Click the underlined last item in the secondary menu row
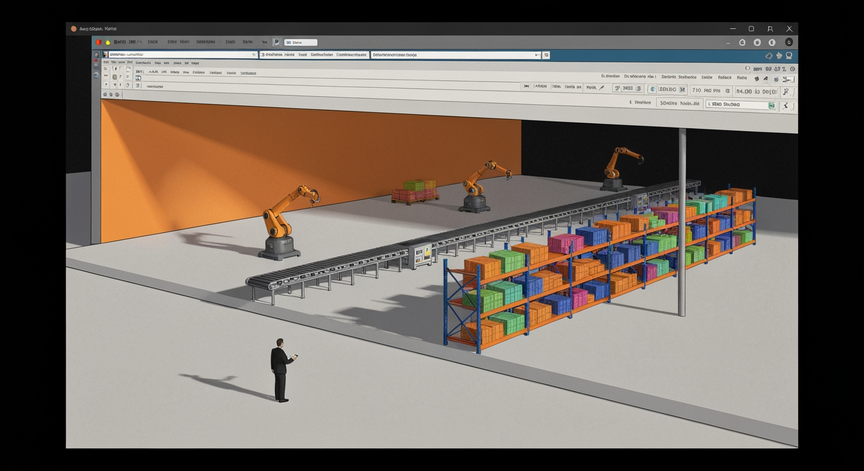This screenshot has width=864, height=471. coord(248,73)
